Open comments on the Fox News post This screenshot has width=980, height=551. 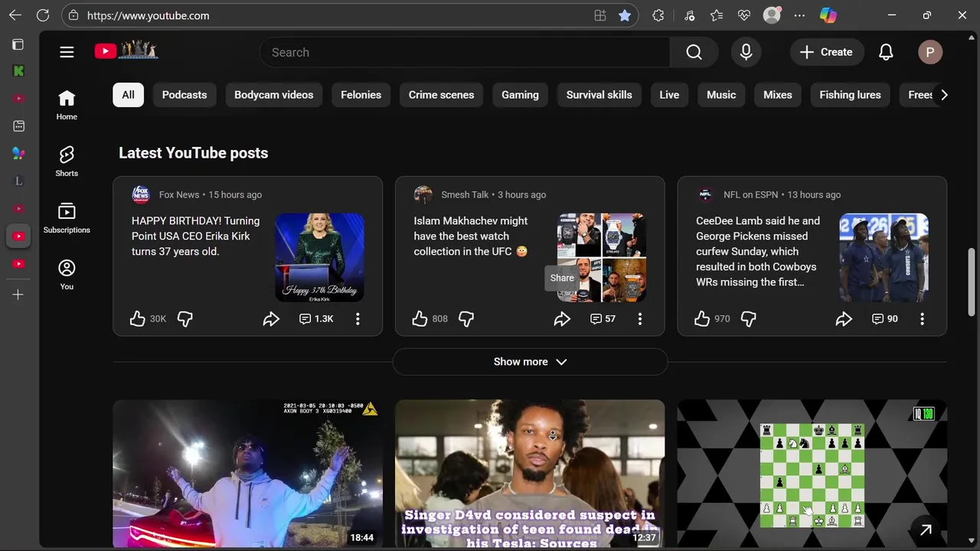tap(316, 318)
